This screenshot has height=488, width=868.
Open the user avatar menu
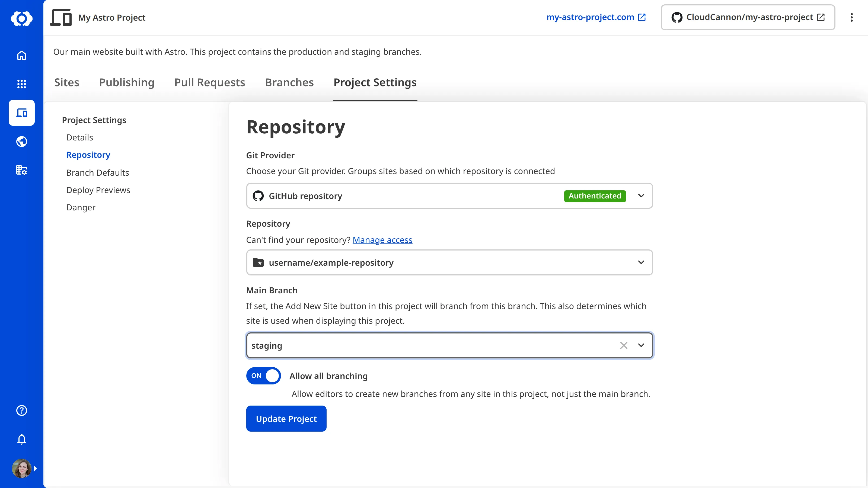[22, 468]
